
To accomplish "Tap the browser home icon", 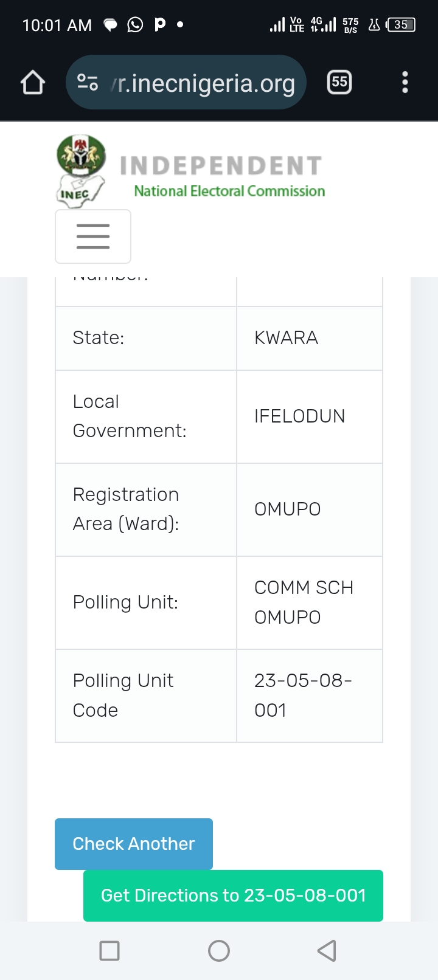I will (x=33, y=83).
